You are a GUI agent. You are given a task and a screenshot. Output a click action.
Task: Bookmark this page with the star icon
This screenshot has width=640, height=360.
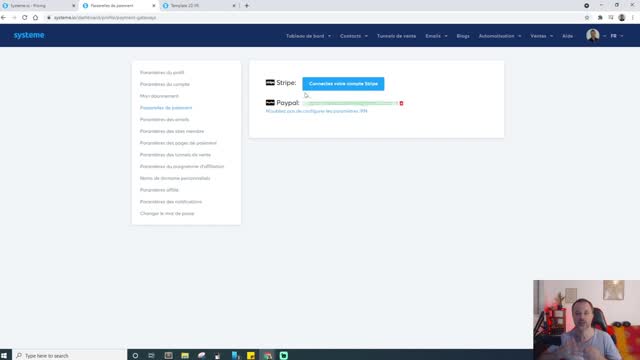pos(587,18)
